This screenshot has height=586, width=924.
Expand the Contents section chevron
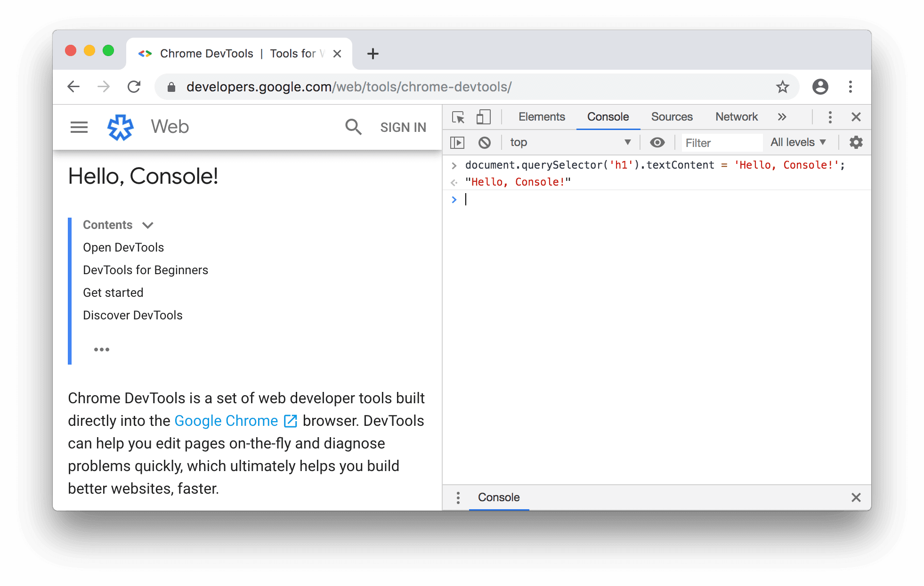pos(149,225)
